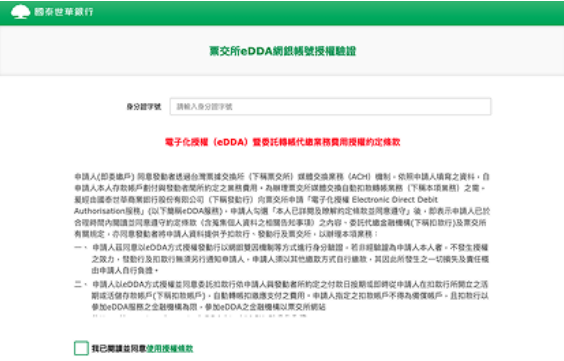Open the 使用授權條款 link
The image size is (564, 361).
tap(169, 348)
